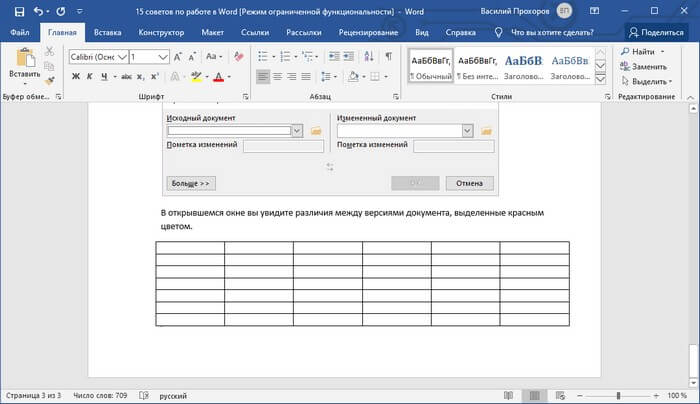Toggle underline (Ч) formatting

[x=104, y=77]
